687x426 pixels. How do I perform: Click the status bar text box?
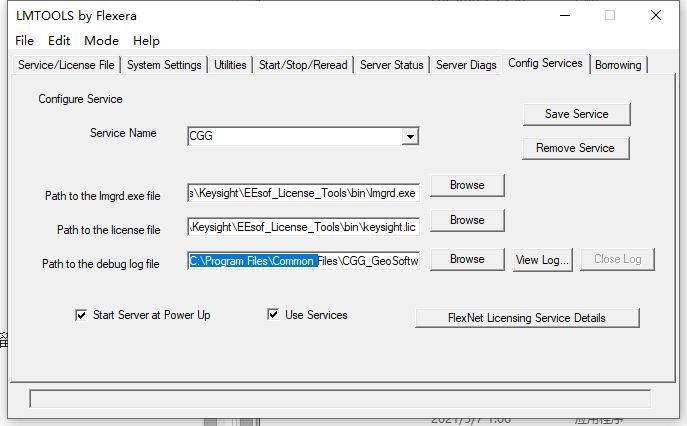pos(340,398)
